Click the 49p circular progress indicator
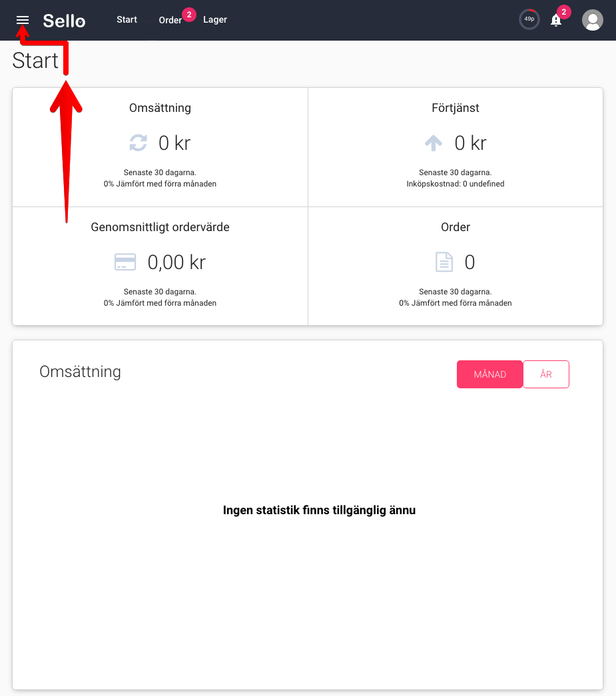The height and width of the screenshot is (696, 616). pos(529,19)
